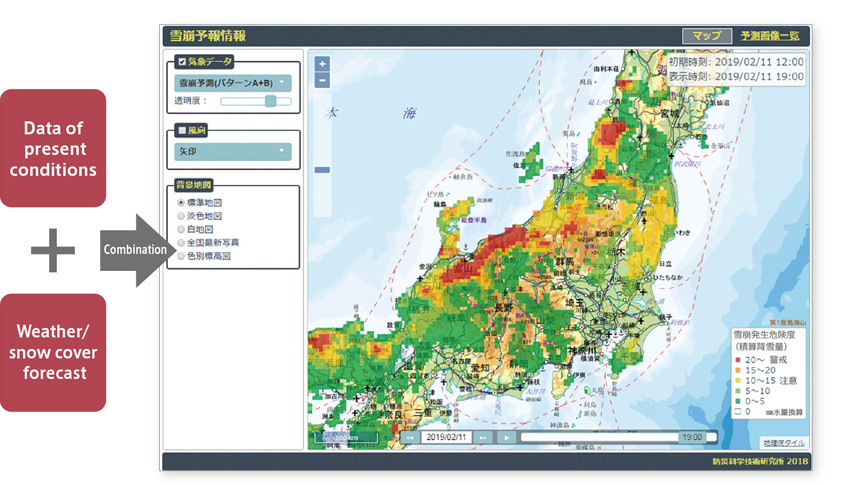Click the 地理院タイル attribution link
Screen dimensions: 849x485
point(782,442)
